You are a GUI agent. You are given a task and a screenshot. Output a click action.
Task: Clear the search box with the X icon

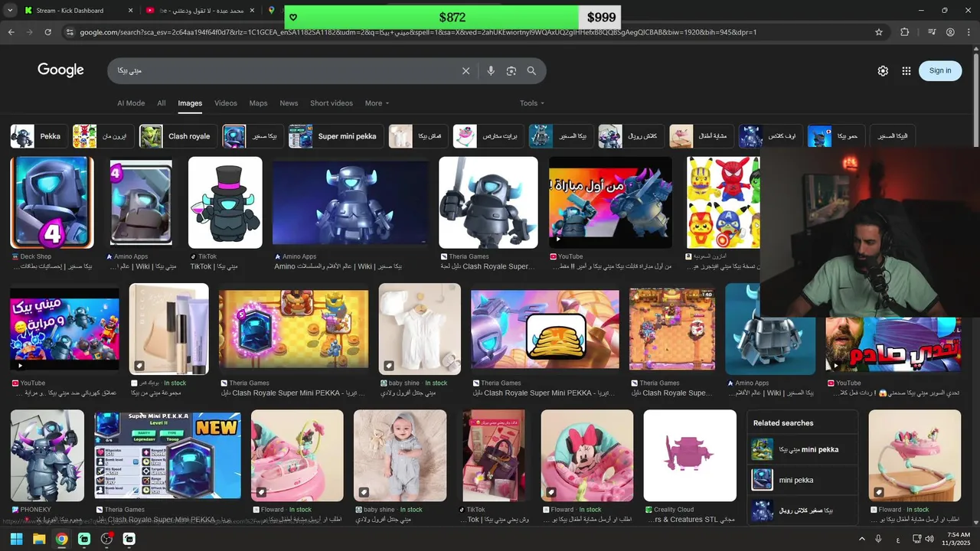(465, 70)
